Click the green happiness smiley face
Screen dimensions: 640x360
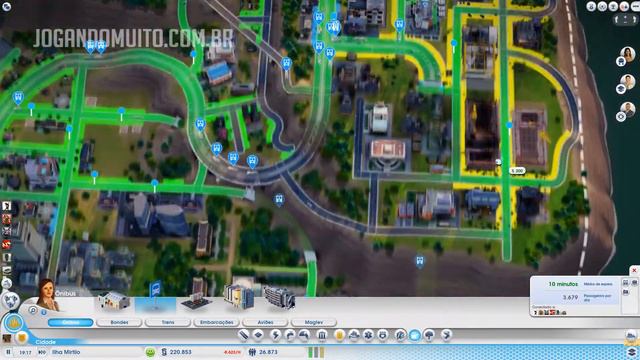point(150,352)
